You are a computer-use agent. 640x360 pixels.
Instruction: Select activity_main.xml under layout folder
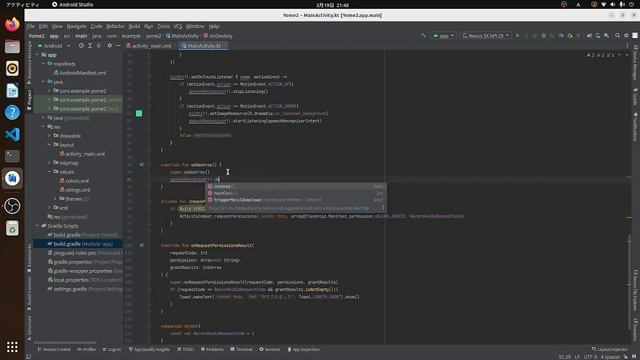82,154
